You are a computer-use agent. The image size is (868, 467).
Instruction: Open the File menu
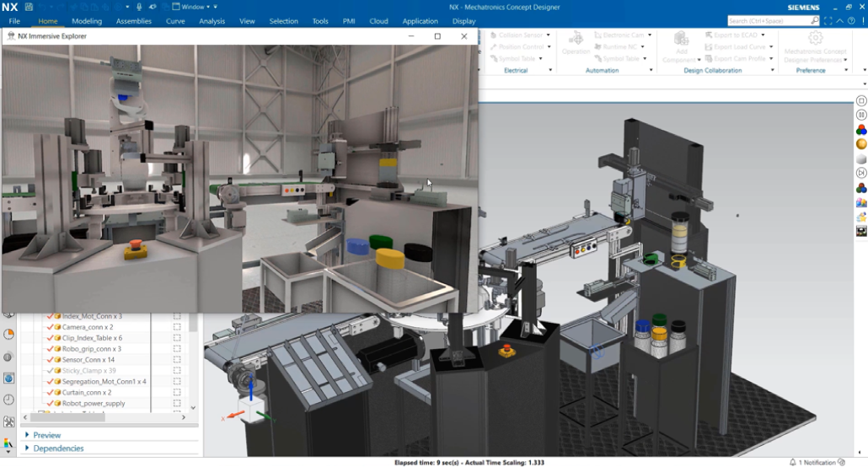[x=14, y=21]
